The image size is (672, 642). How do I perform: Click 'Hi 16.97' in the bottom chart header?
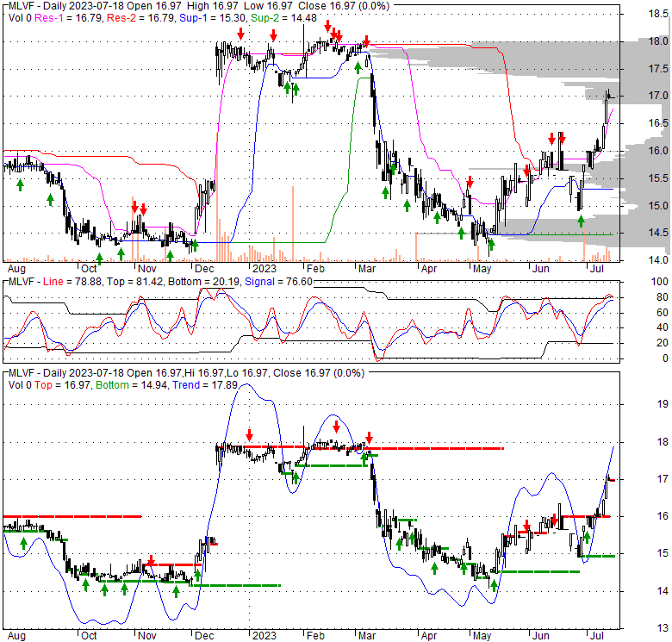tap(202, 373)
